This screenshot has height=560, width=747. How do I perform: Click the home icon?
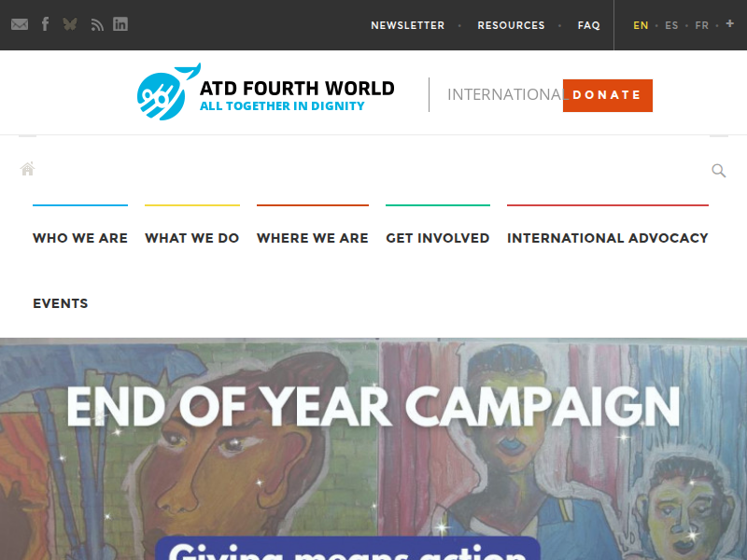point(28,169)
